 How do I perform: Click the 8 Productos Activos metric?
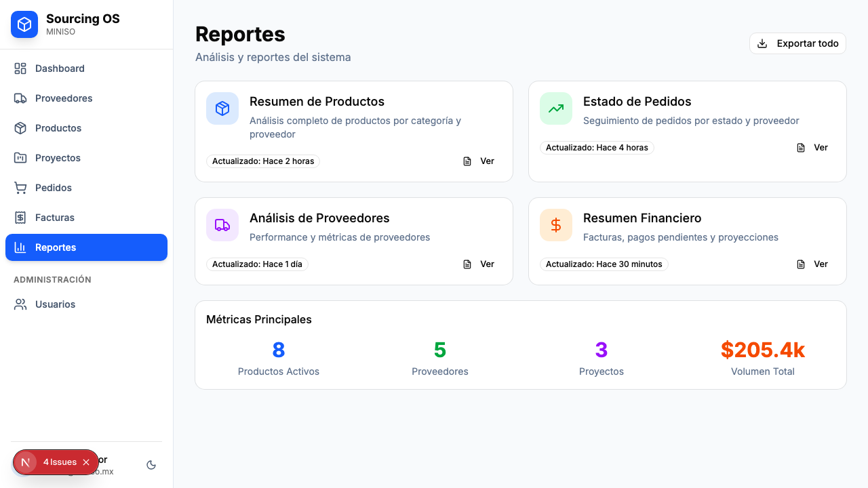(x=279, y=358)
